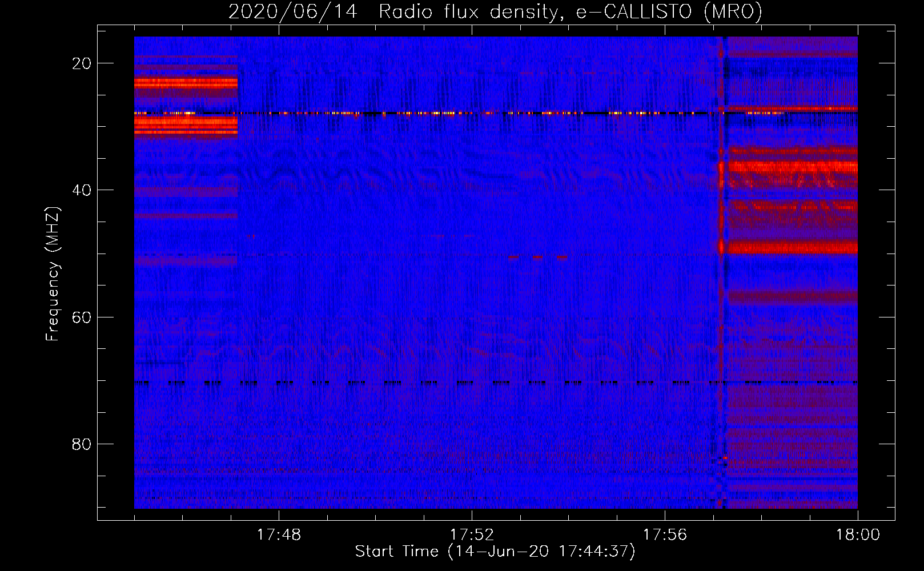Click the frequency tick label '60'

pyautogui.click(x=82, y=317)
